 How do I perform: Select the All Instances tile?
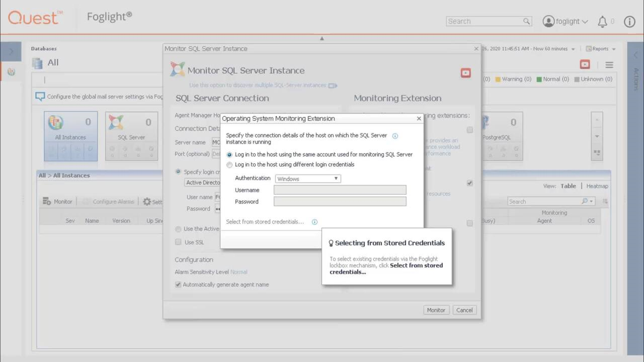coord(70,136)
